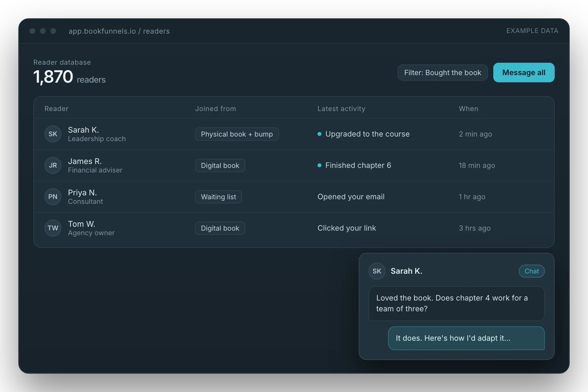Click Sarah K.'s SK avatar in the table
The height and width of the screenshot is (392, 588).
(x=53, y=134)
